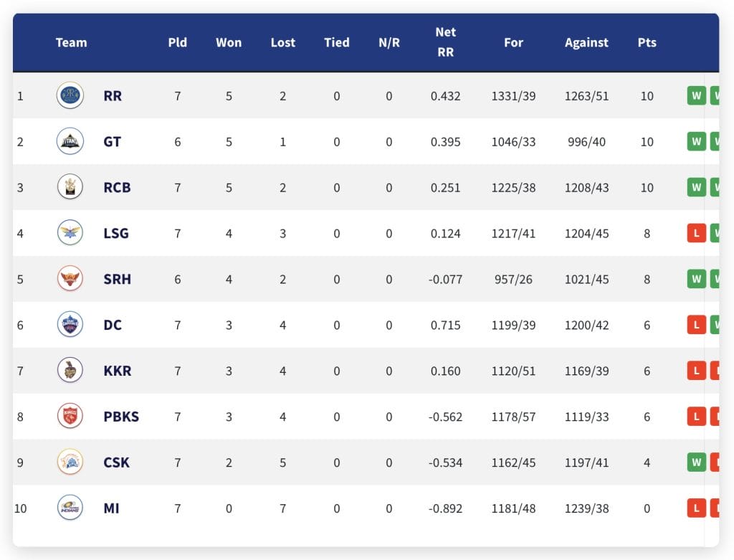Screen dimensions: 734x560
Task: Click the green W badge in CSK row
Action: coord(697,462)
